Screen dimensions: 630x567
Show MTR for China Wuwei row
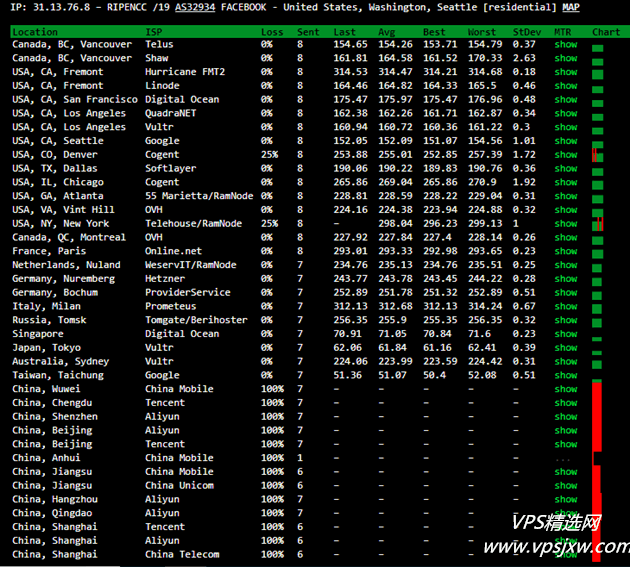coord(566,389)
